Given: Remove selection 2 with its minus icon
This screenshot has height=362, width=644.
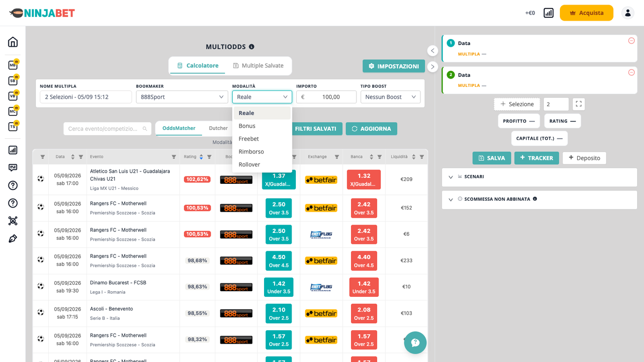Looking at the screenshot, I should 631,73.
